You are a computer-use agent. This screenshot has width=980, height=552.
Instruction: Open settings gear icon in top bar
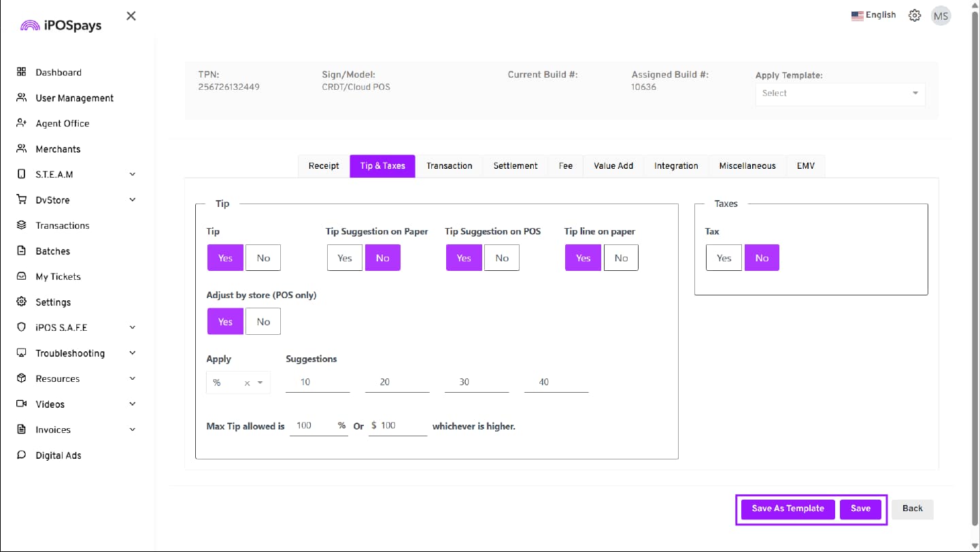pos(915,16)
